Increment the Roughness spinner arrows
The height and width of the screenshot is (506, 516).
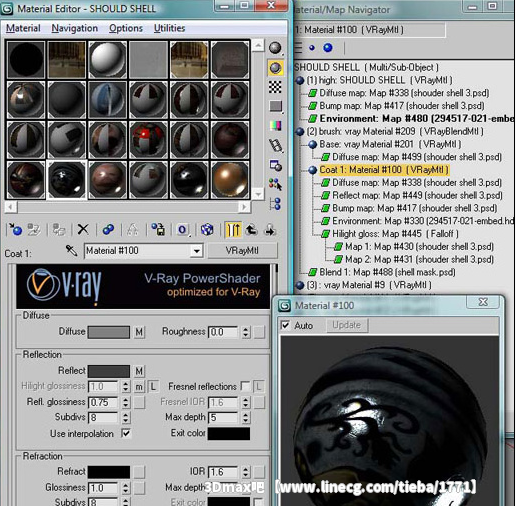(x=246, y=332)
